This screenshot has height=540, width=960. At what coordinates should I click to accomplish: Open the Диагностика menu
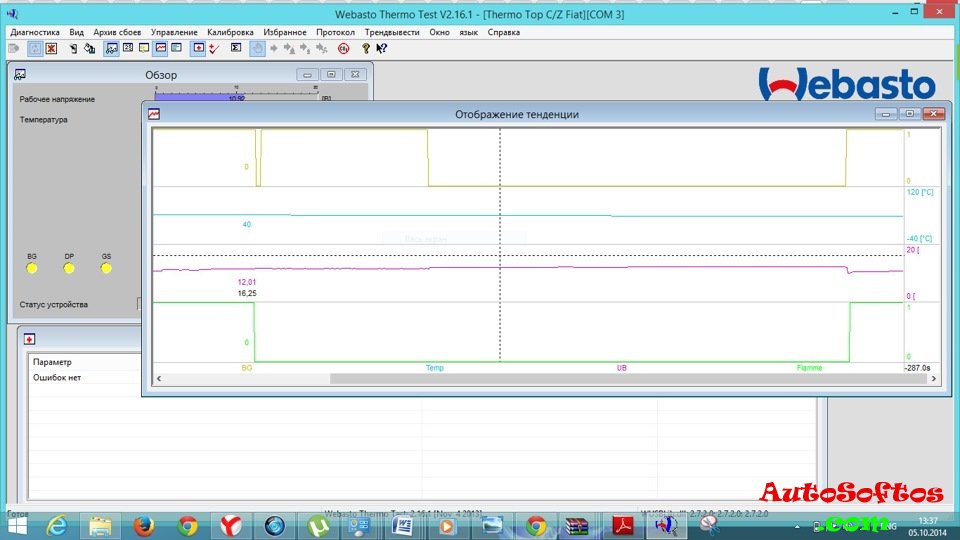click(35, 32)
